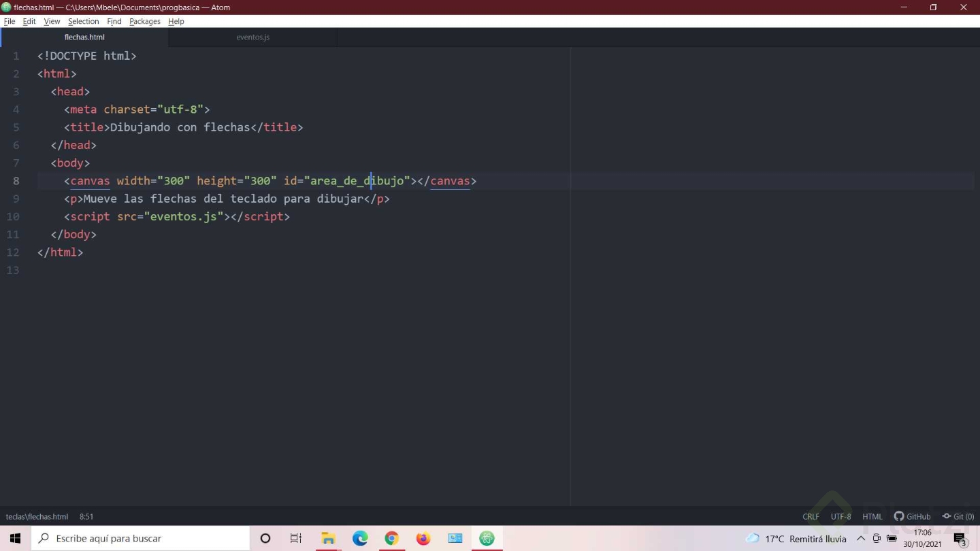
Task: Click the battery tray icon
Action: click(892, 538)
